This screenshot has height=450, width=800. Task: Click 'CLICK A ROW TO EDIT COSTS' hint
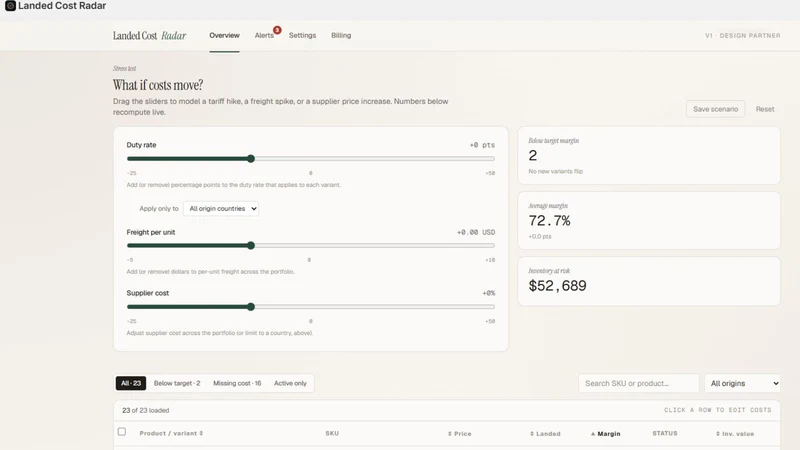tap(717, 410)
